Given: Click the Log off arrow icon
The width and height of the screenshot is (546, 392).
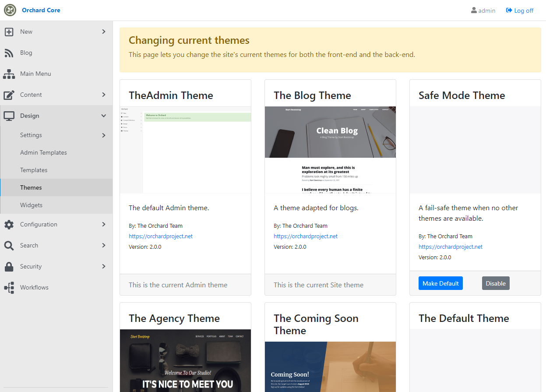Looking at the screenshot, I should pos(509,10).
